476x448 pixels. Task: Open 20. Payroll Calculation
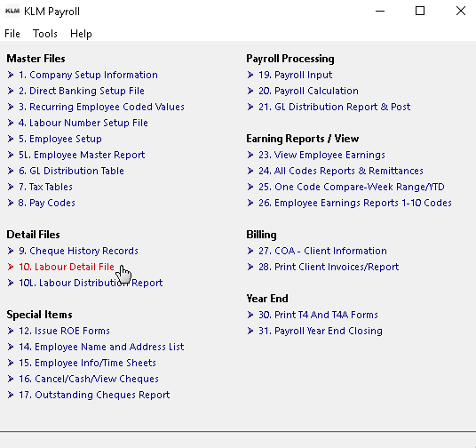click(308, 91)
